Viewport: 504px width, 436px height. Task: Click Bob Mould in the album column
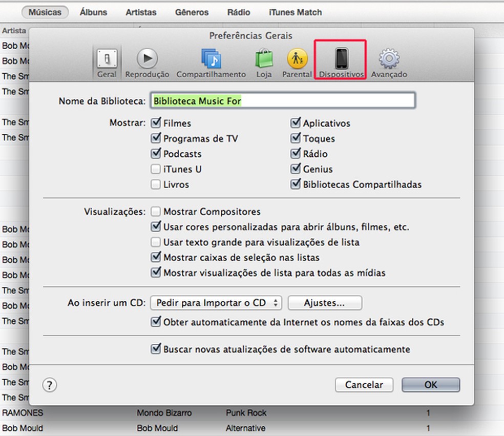tap(157, 428)
